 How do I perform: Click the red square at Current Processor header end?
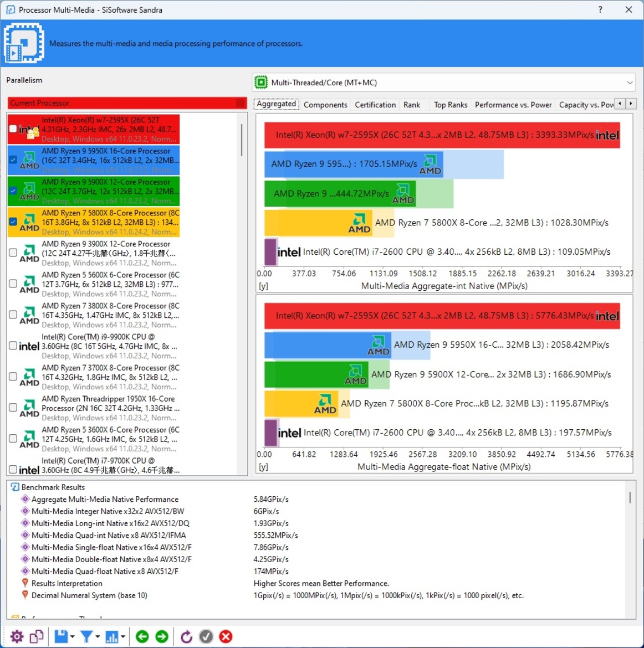pyautogui.click(x=241, y=103)
